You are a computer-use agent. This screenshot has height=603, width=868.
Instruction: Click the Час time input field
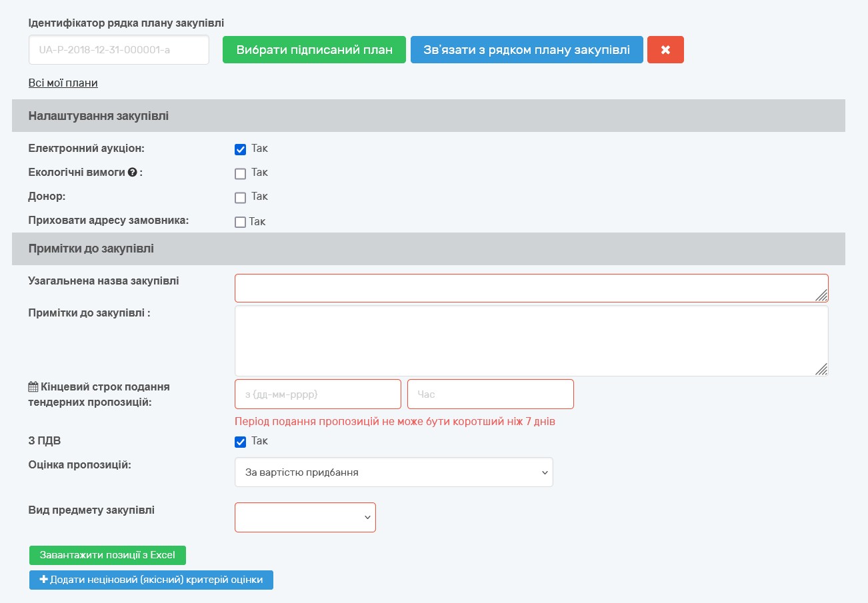[x=490, y=394]
